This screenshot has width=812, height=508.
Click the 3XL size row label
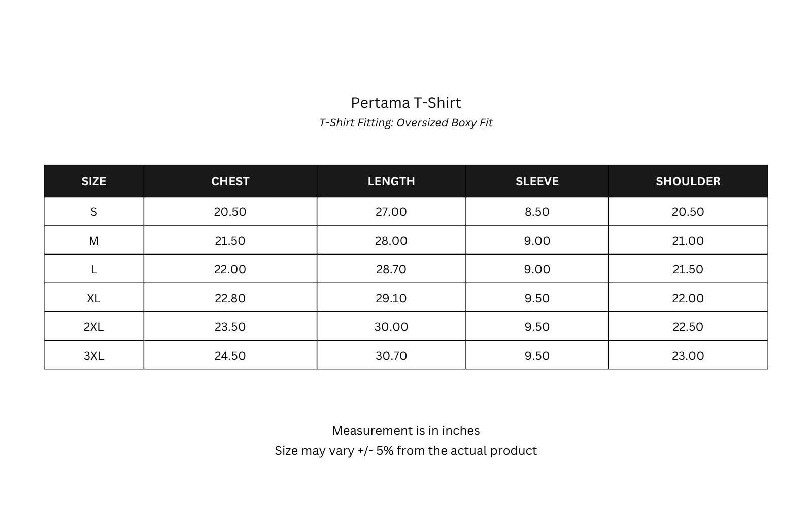coord(94,356)
